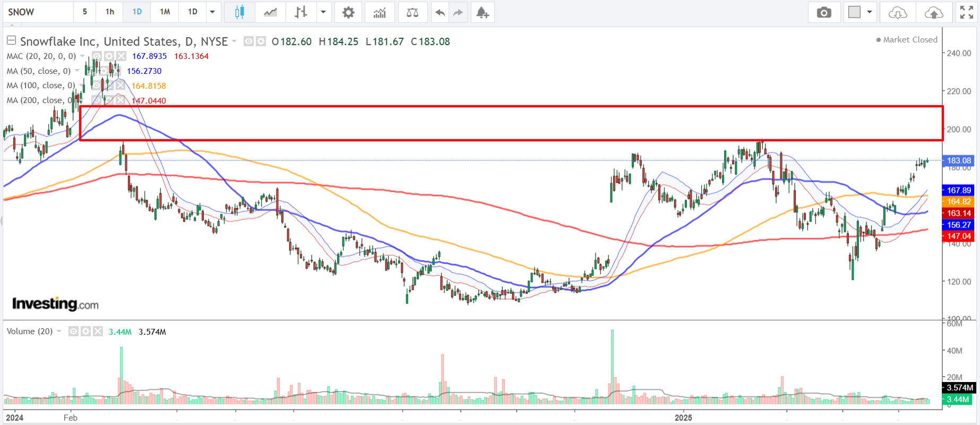
Task: Click the Market Closed status text
Action: (910, 40)
